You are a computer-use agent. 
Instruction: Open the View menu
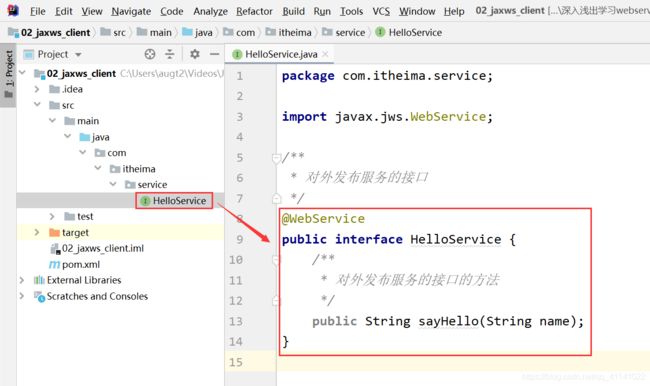[x=92, y=11]
